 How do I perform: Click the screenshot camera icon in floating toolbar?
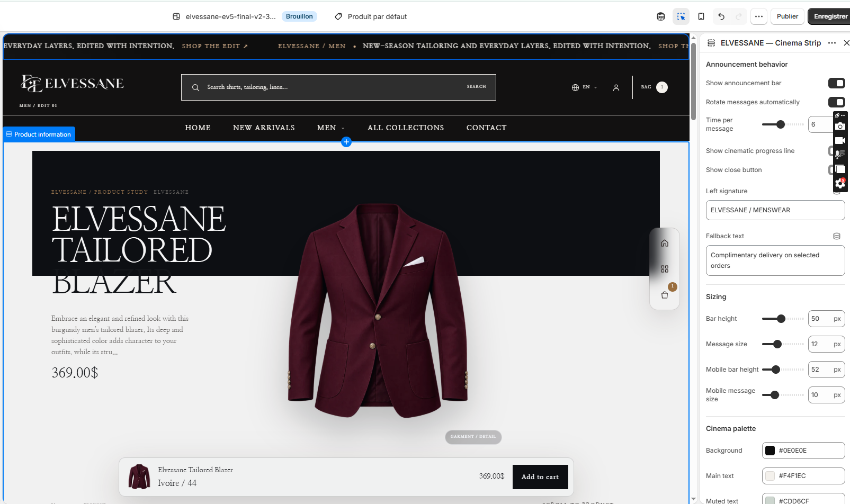coord(840,126)
